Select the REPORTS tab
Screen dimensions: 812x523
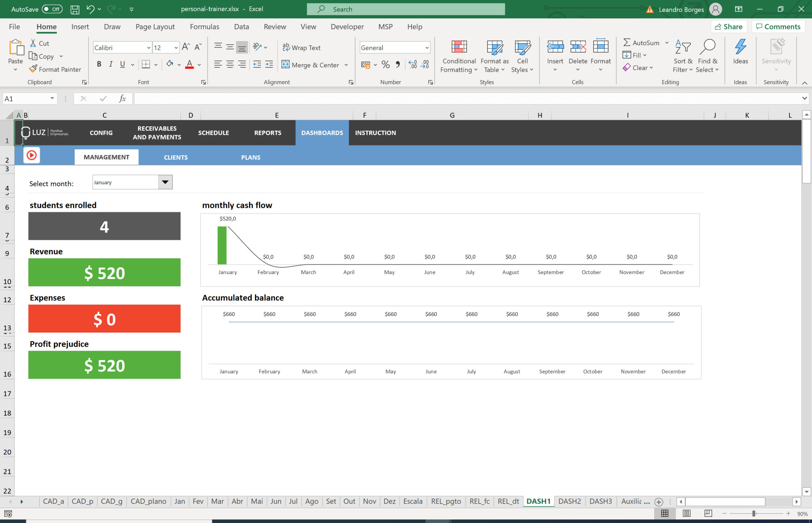point(268,132)
